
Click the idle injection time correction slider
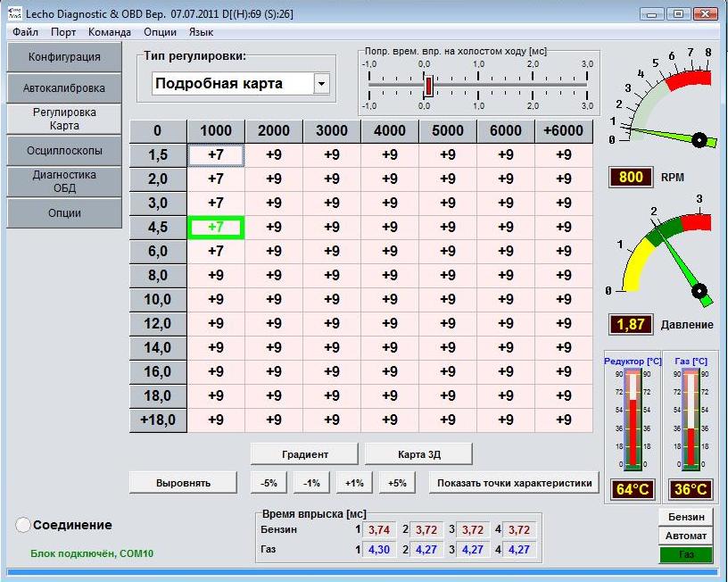tap(429, 86)
